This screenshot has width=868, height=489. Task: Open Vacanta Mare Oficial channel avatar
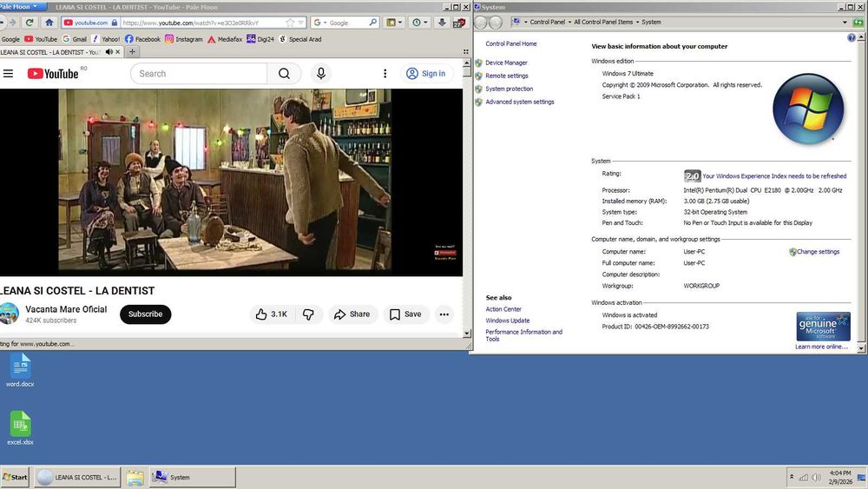[x=10, y=314]
